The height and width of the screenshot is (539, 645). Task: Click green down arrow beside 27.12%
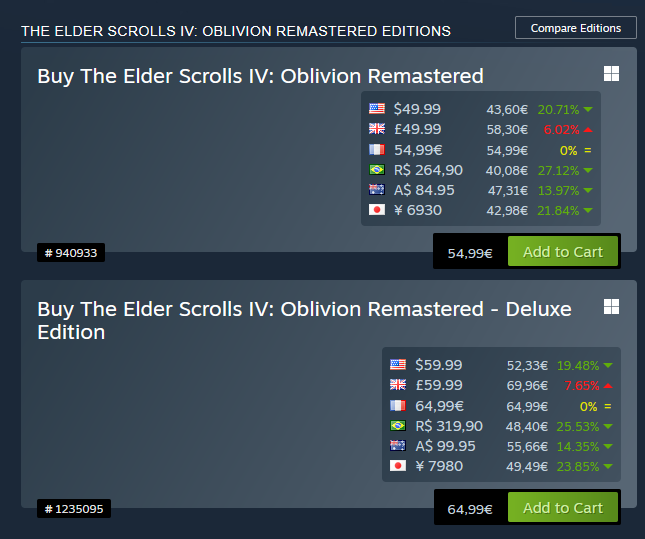pyautogui.click(x=587, y=170)
